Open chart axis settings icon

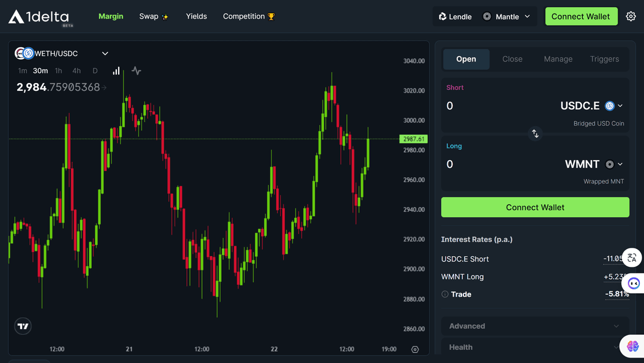pos(415,349)
